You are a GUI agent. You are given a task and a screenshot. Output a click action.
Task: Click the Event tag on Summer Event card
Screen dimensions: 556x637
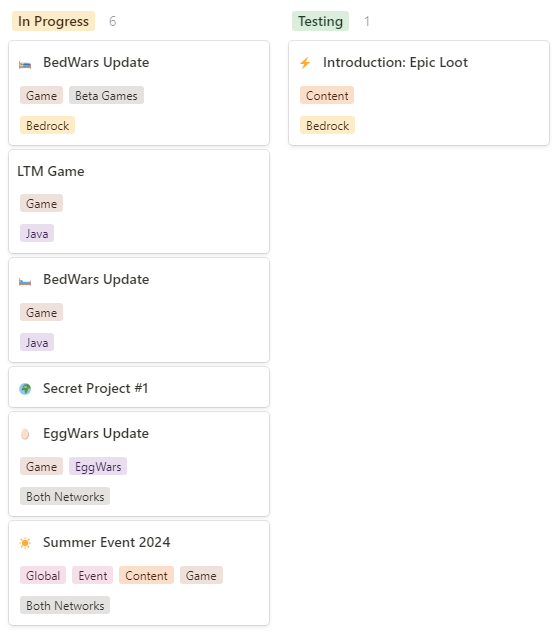93,575
